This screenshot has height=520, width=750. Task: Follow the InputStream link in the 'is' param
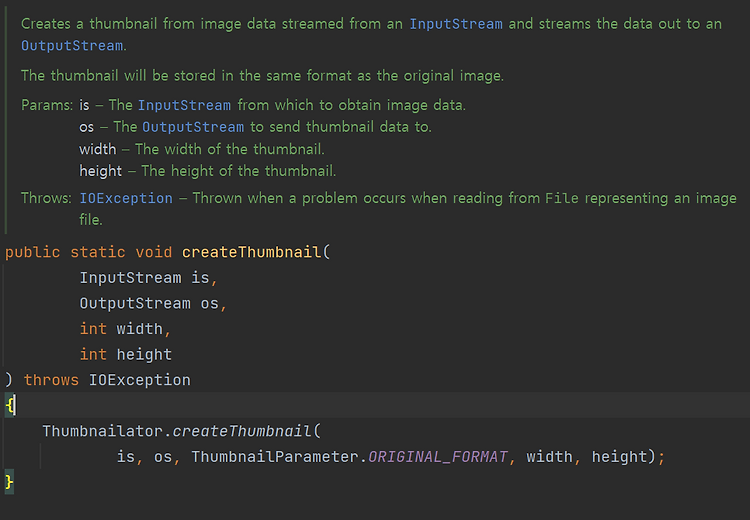pyautogui.click(x=184, y=105)
